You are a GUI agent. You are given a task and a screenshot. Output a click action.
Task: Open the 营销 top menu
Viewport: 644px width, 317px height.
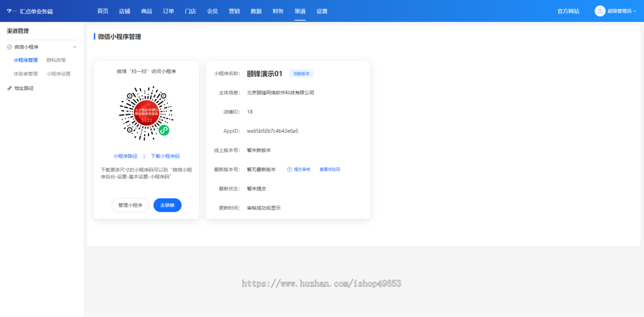(234, 11)
